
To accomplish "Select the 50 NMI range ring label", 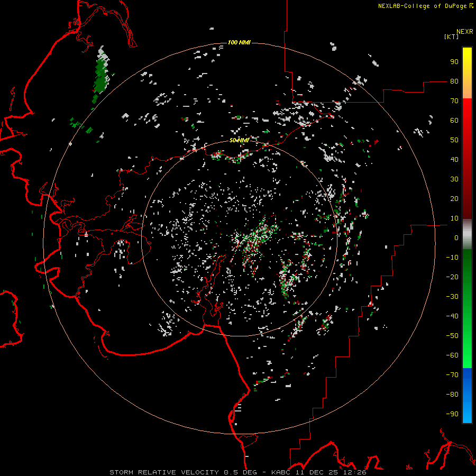I will 239,140.
